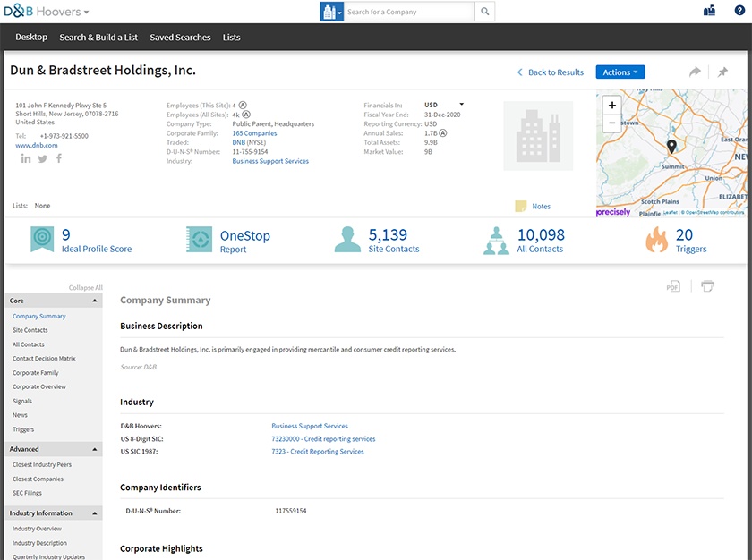Viewport: 752px width, 560px height.
Task: Click the share arrow icon
Action: [695, 72]
